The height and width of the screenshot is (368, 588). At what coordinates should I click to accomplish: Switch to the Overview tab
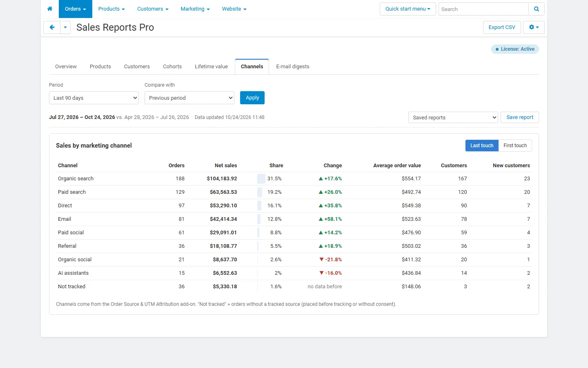point(66,67)
